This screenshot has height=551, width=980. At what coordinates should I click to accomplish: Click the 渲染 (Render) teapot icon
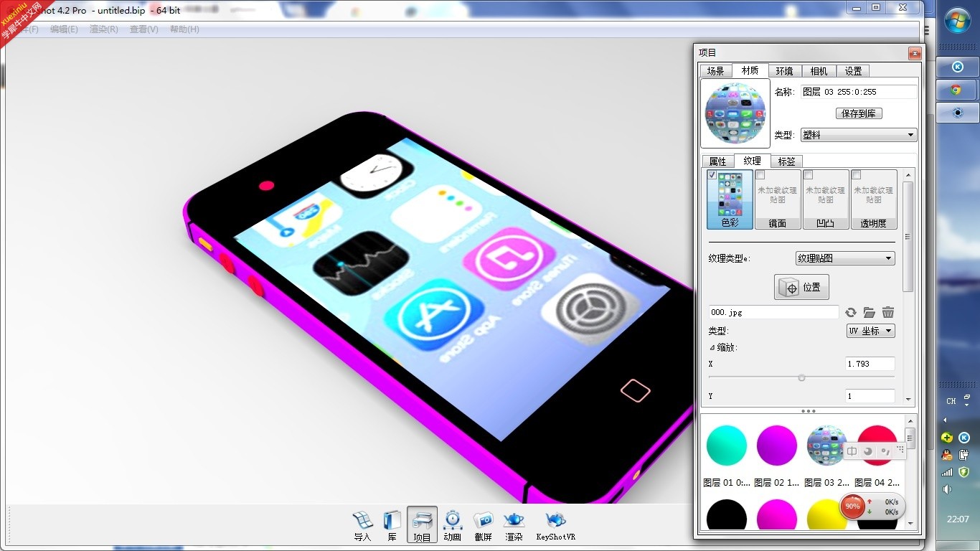514,524
